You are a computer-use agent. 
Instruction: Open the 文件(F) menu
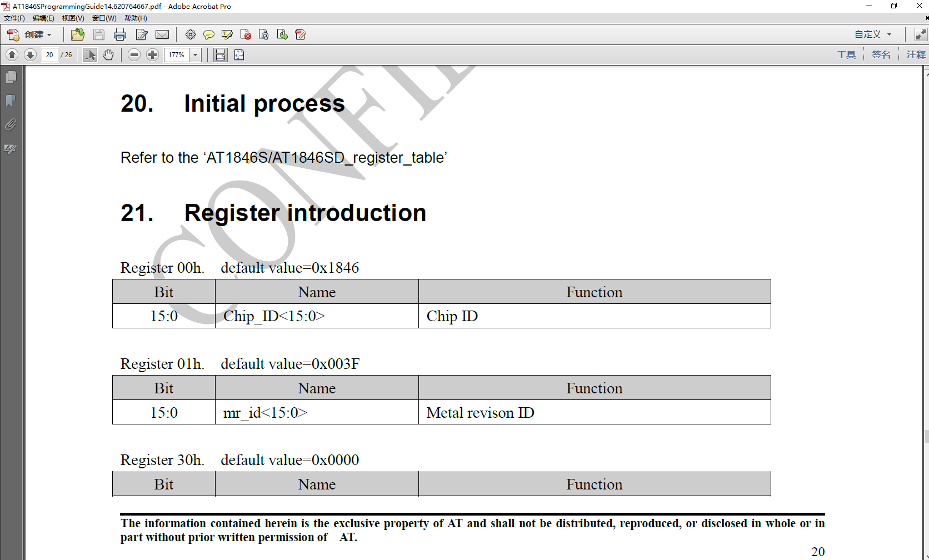pyautogui.click(x=14, y=18)
